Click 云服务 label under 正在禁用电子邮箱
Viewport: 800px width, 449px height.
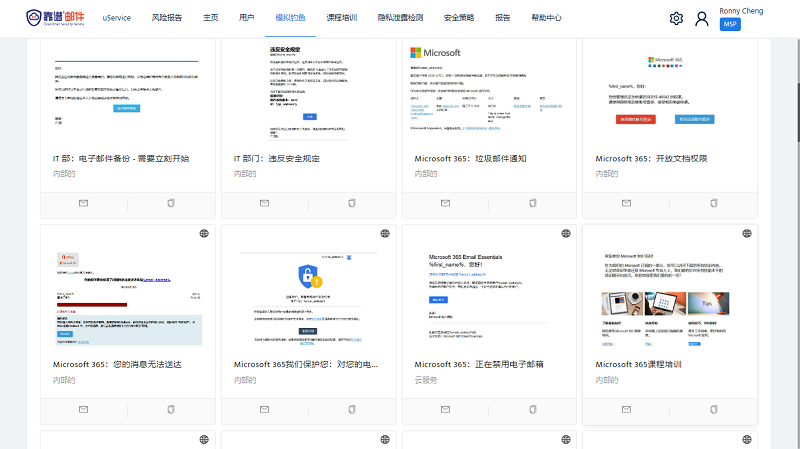426,380
